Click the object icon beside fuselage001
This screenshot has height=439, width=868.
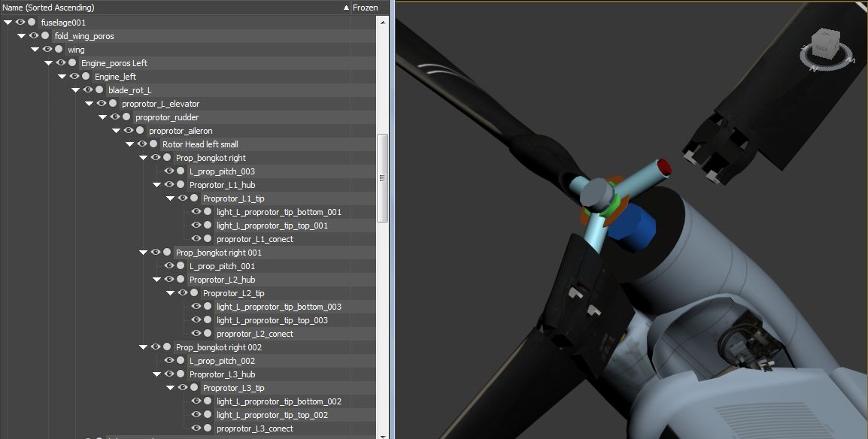pyautogui.click(x=32, y=23)
